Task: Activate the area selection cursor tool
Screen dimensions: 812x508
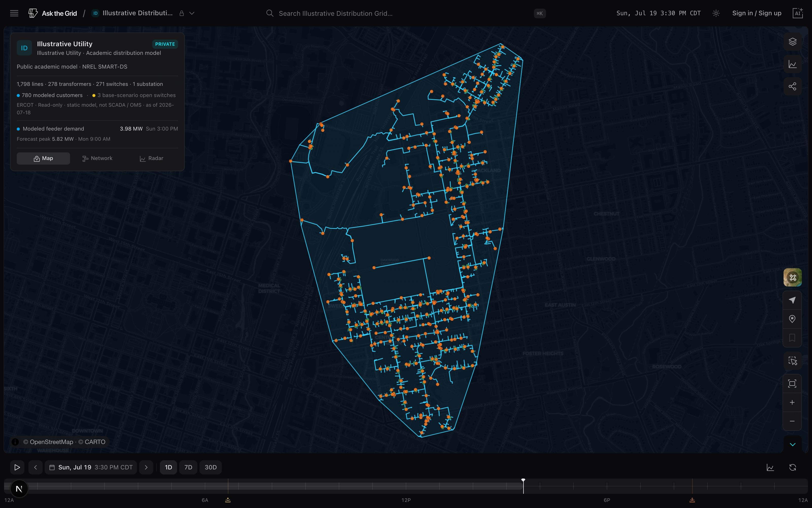Action: click(x=792, y=361)
